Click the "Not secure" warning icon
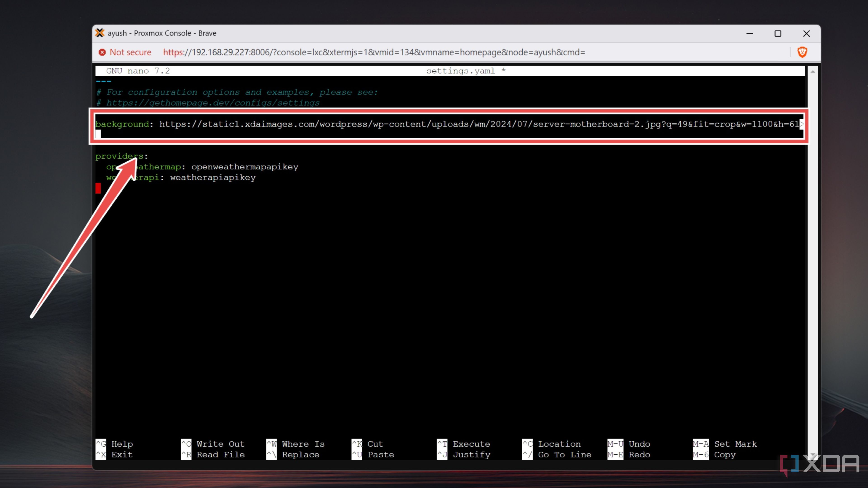 (x=102, y=52)
